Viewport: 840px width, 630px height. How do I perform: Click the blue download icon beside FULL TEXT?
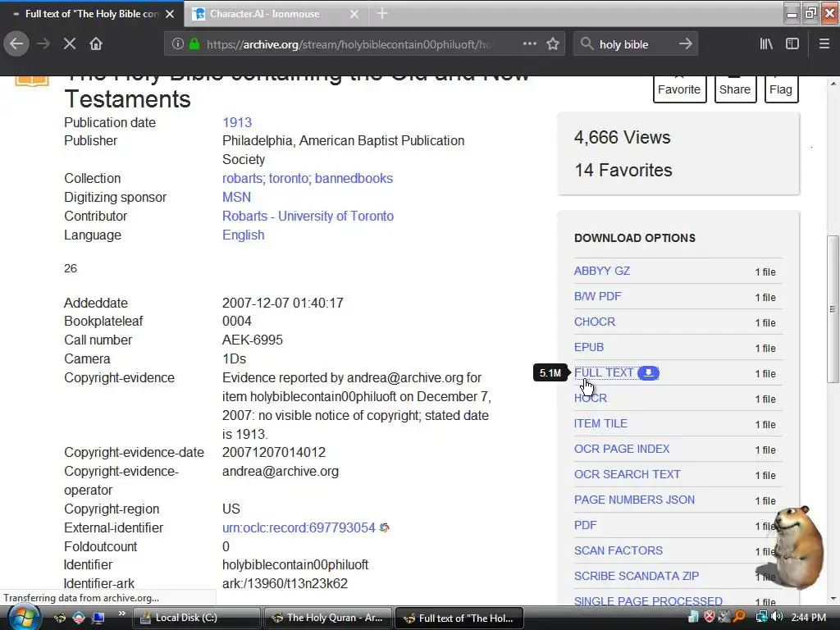pyautogui.click(x=648, y=373)
